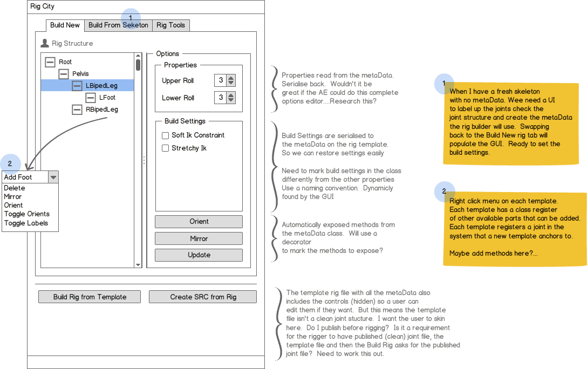This screenshot has height=369, width=588.
Task: Decrease the Lower Roll value
Action: (231, 100)
